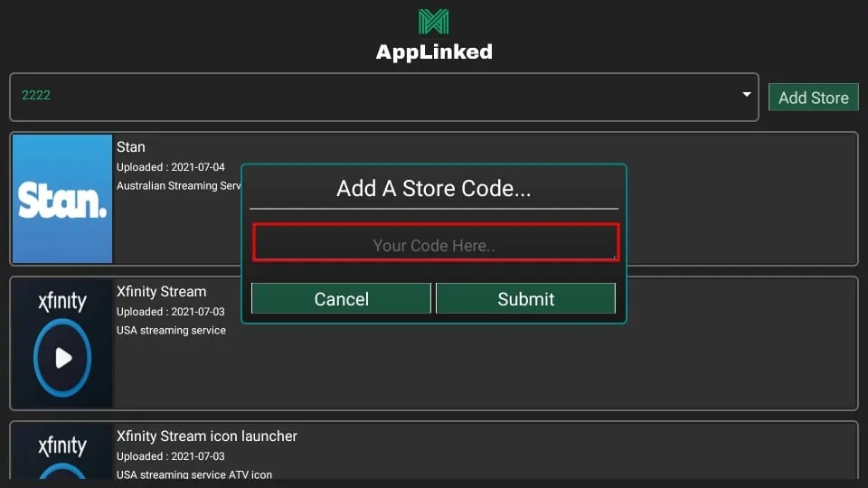868x488 pixels.
Task: Open the store code dropdown arrow
Action: (x=746, y=95)
